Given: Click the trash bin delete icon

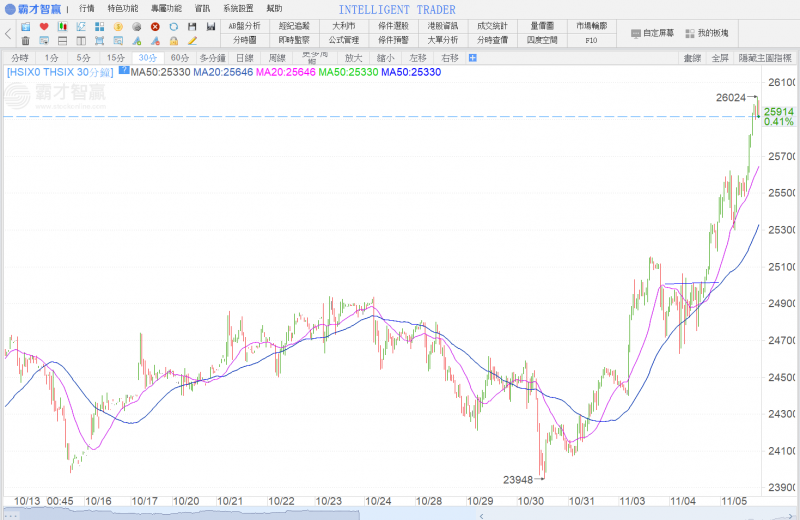Looking at the screenshot, I should click(x=25, y=41).
